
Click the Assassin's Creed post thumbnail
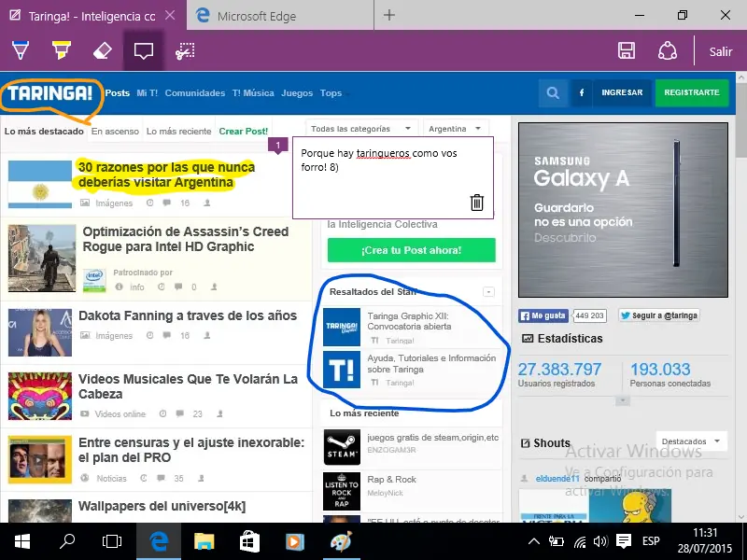(42, 259)
